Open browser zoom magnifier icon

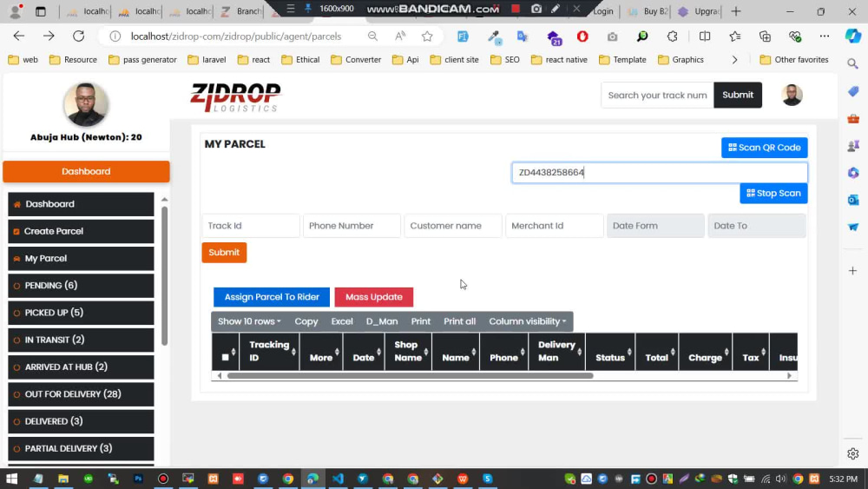(x=372, y=36)
